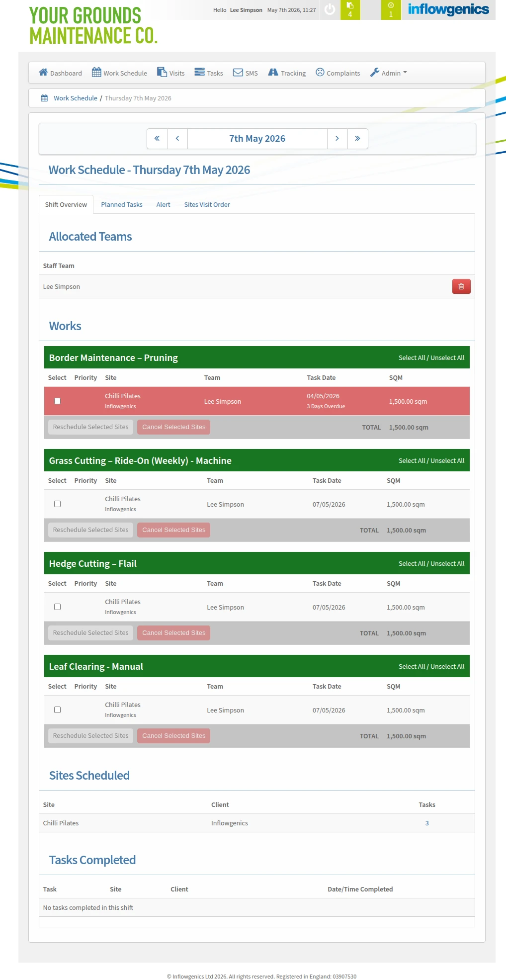Click tasks count 3 for Chilli Pilates
The image size is (506, 980).
tap(427, 823)
